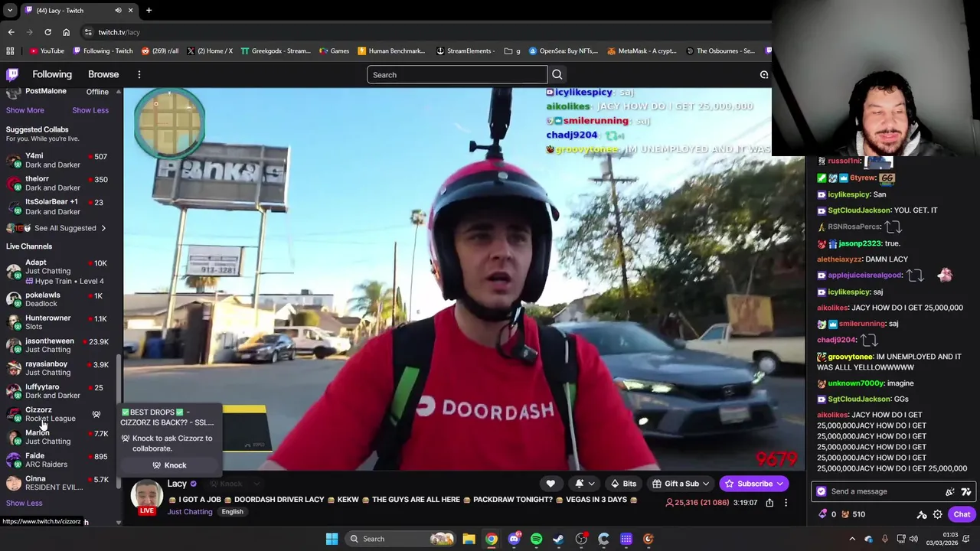Click Show Less beside Show More
980x551 pixels.
(x=90, y=110)
